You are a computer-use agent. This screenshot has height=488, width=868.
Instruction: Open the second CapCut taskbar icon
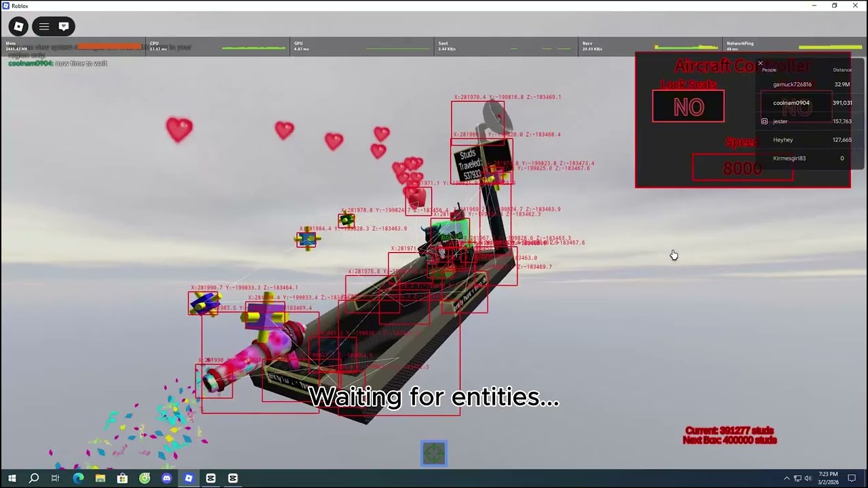233,479
